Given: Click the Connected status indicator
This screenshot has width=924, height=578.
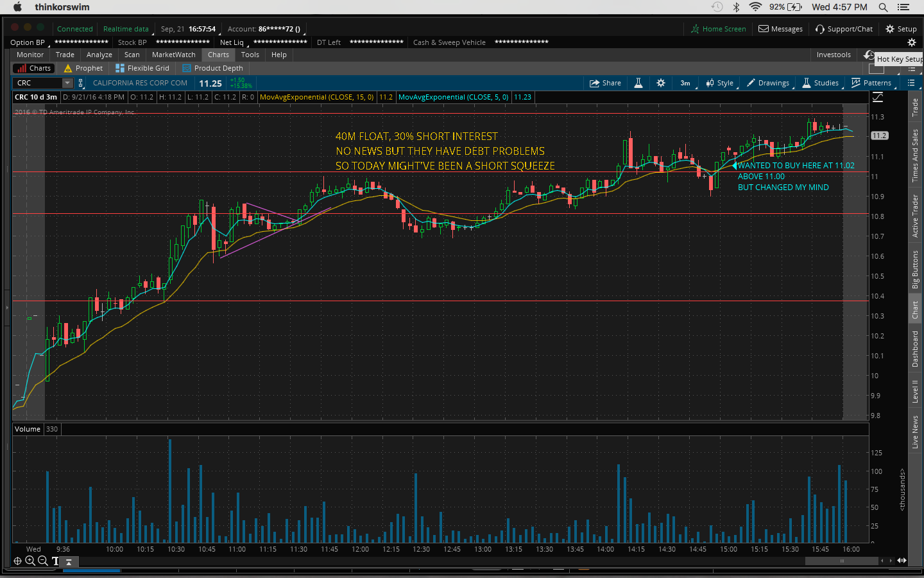Looking at the screenshot, I should click(x=74, y=29).
